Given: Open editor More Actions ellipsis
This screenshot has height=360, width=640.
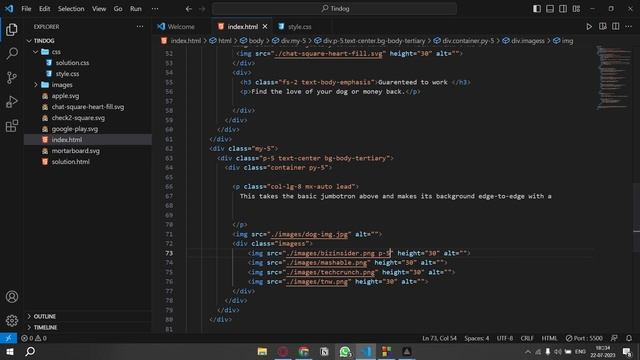Looking at the screenshot, I should (x=629, y=27).
